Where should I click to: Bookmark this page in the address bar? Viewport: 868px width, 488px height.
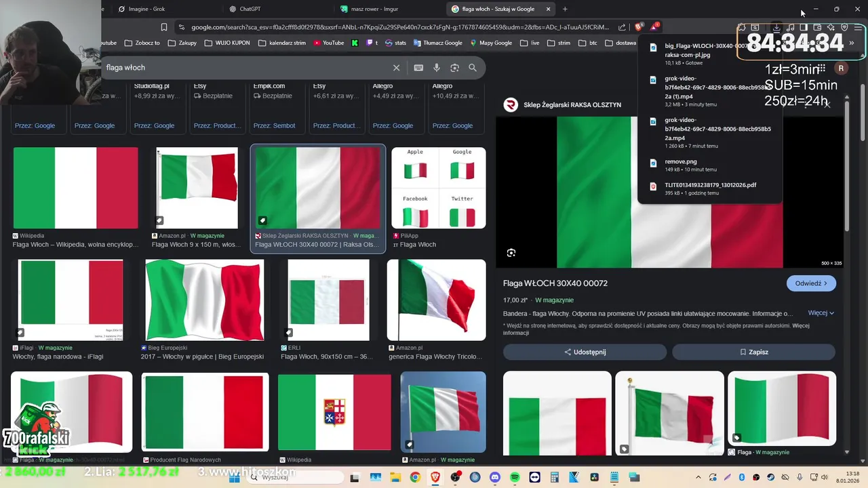tap(164, 27)
